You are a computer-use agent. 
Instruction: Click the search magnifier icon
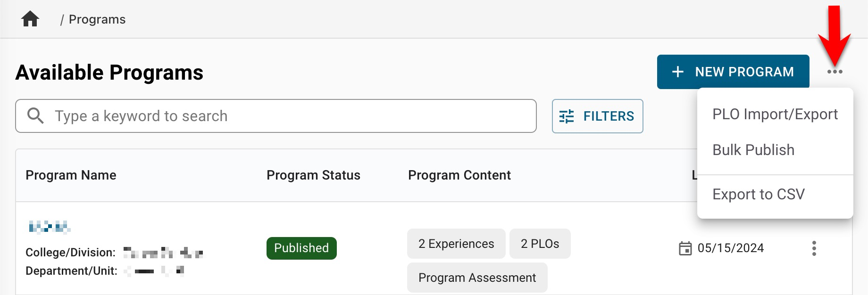35,116
